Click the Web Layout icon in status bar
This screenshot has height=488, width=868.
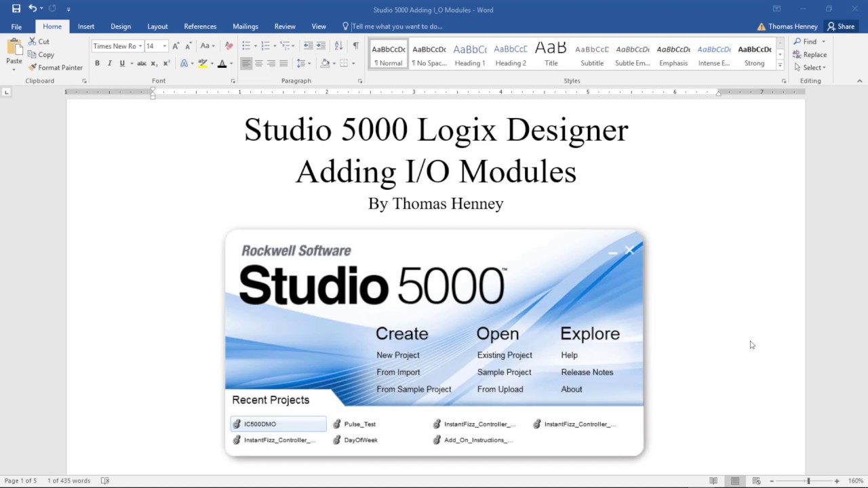[757, 481]
